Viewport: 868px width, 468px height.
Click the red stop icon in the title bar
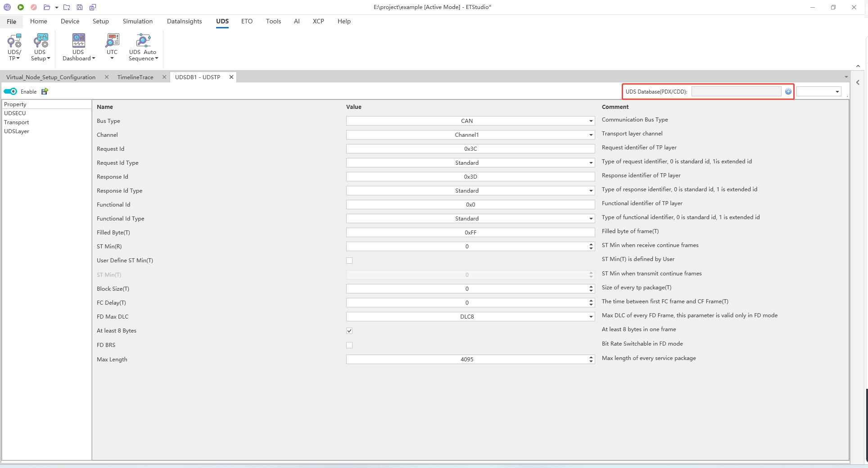click(34, 7)
